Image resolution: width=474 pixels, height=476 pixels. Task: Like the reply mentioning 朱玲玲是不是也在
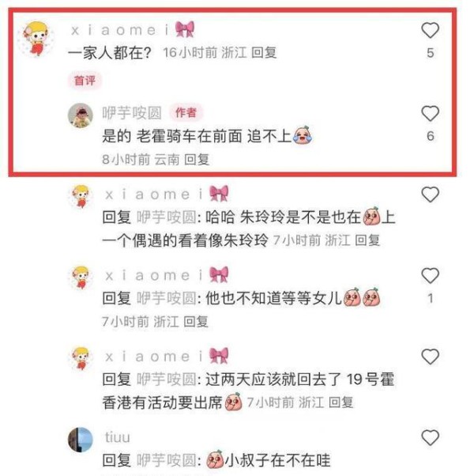430,195
